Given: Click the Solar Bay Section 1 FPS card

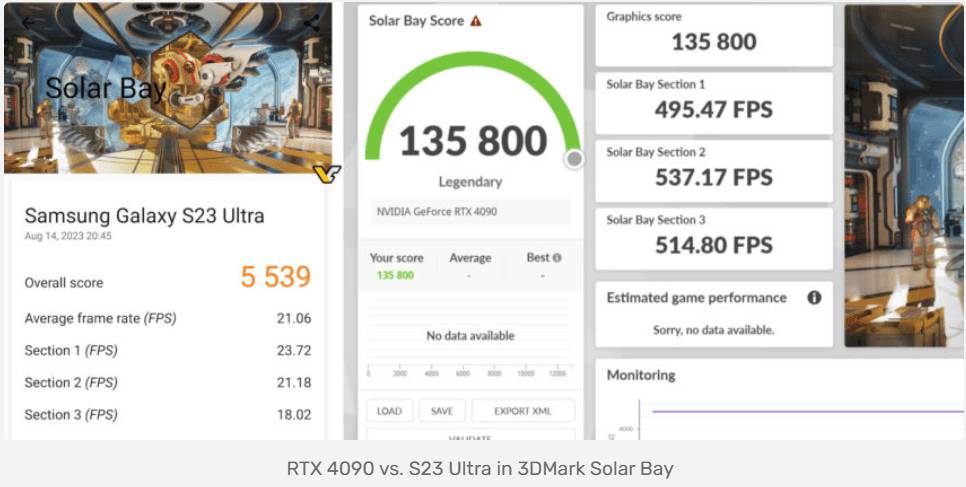Looking at the screenshot, I should [x=714, y=101].
